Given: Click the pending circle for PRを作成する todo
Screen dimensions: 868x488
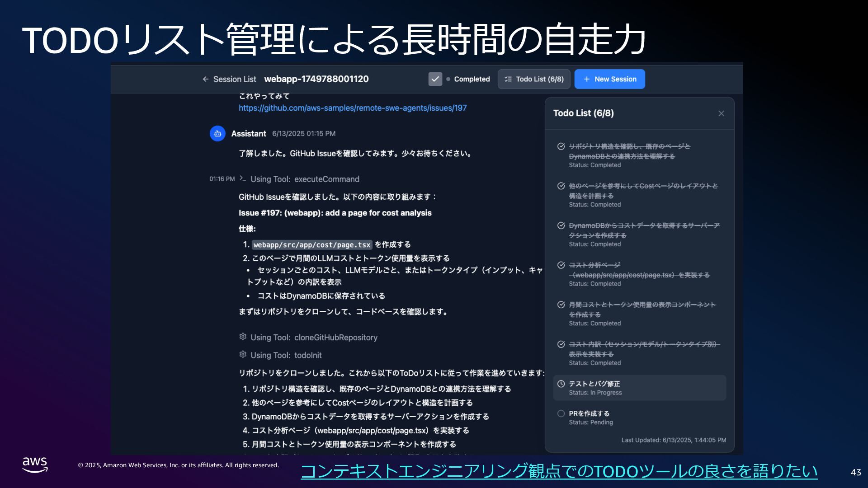Looking at the screenshot, I should click(x=561, y=413).
